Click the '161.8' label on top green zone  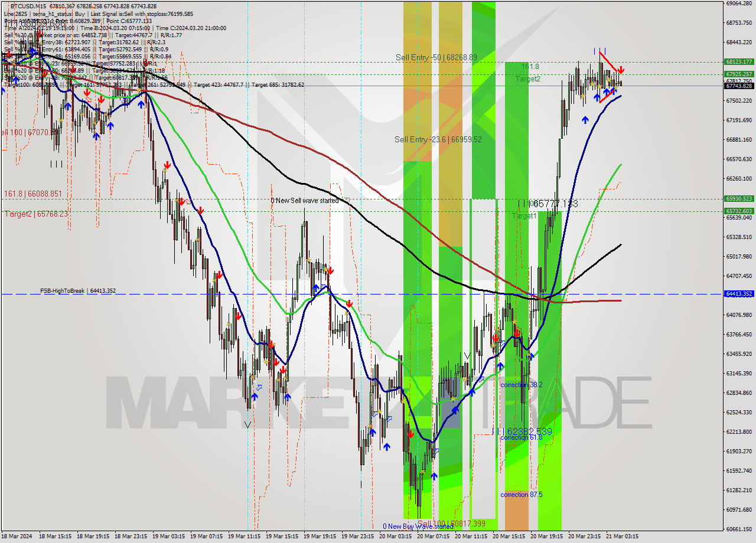coord(530,67)
